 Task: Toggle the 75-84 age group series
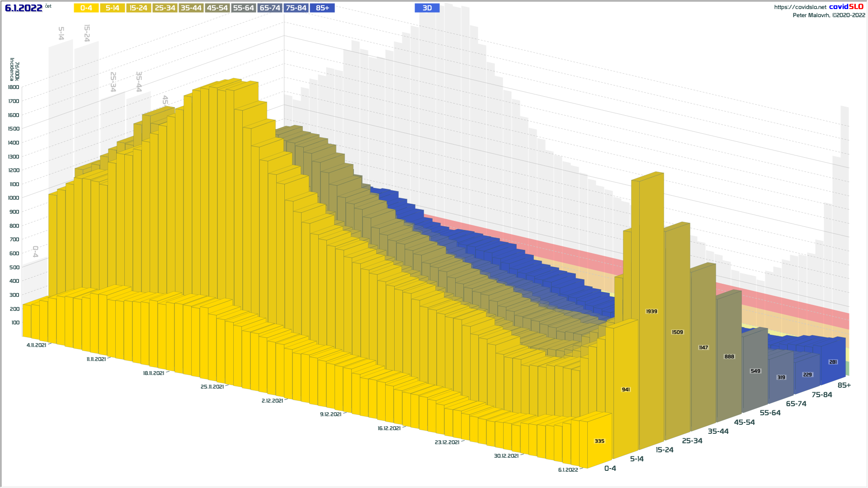[296, 8]
